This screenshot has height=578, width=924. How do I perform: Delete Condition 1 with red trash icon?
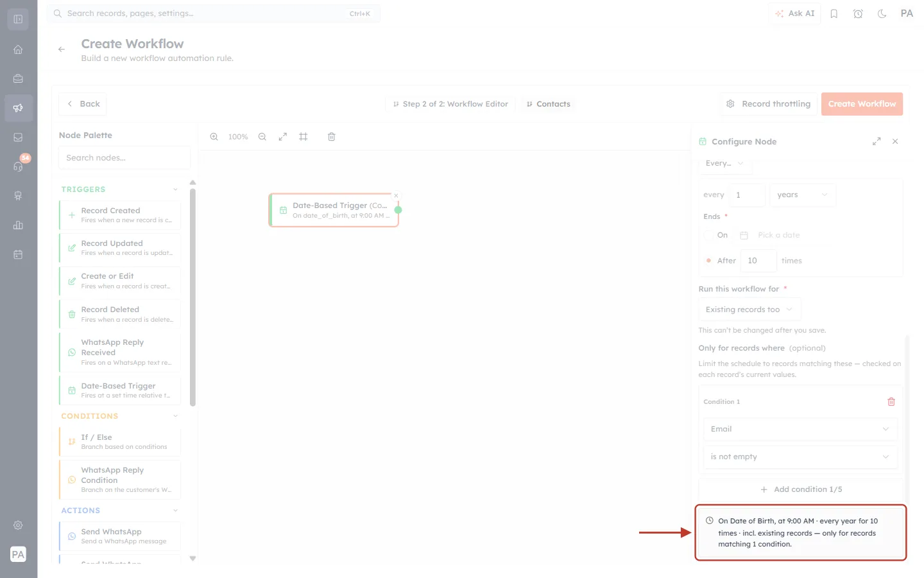coord(891,402)
